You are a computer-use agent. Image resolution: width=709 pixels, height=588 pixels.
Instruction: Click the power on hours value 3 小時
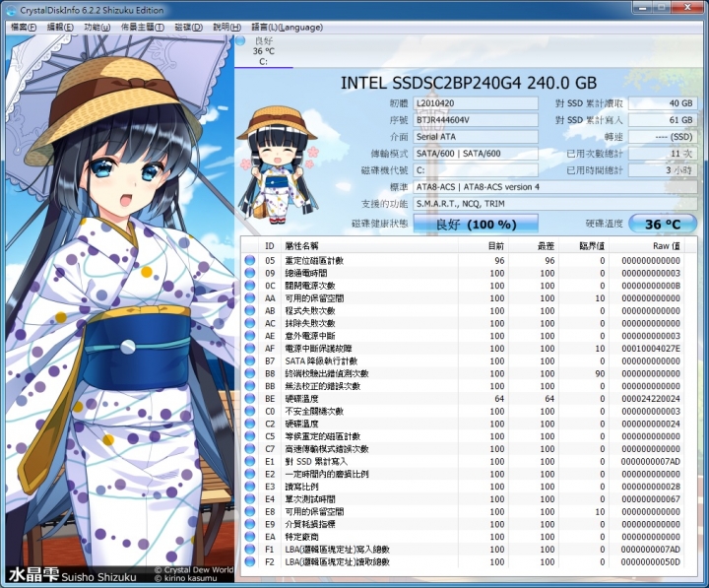pos(663,170)
